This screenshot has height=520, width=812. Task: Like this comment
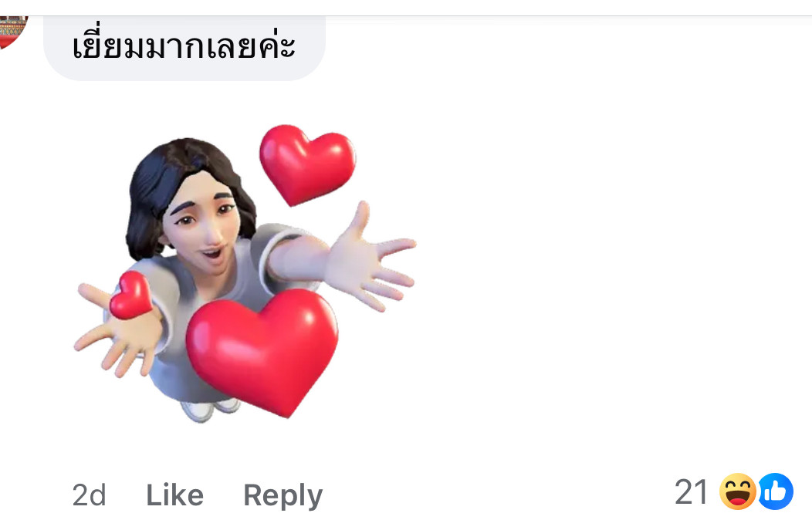tap(175, 495)
